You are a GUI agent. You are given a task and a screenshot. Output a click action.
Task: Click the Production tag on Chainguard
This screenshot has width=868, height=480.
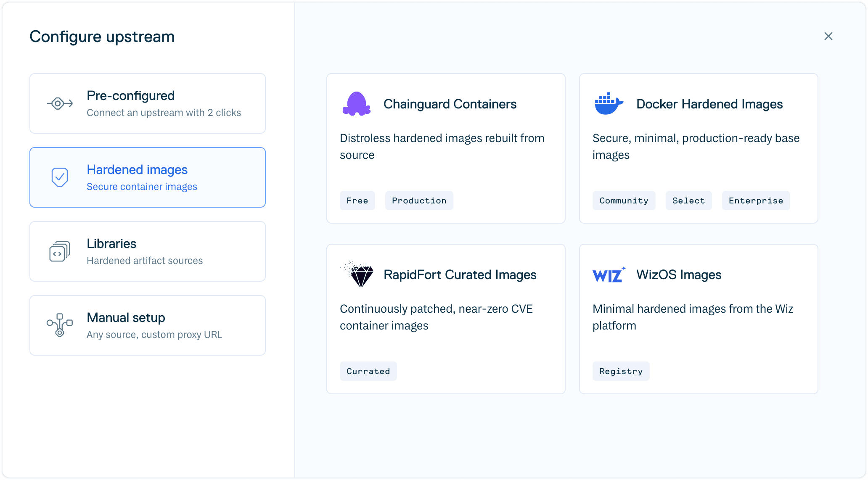(419, 200)
